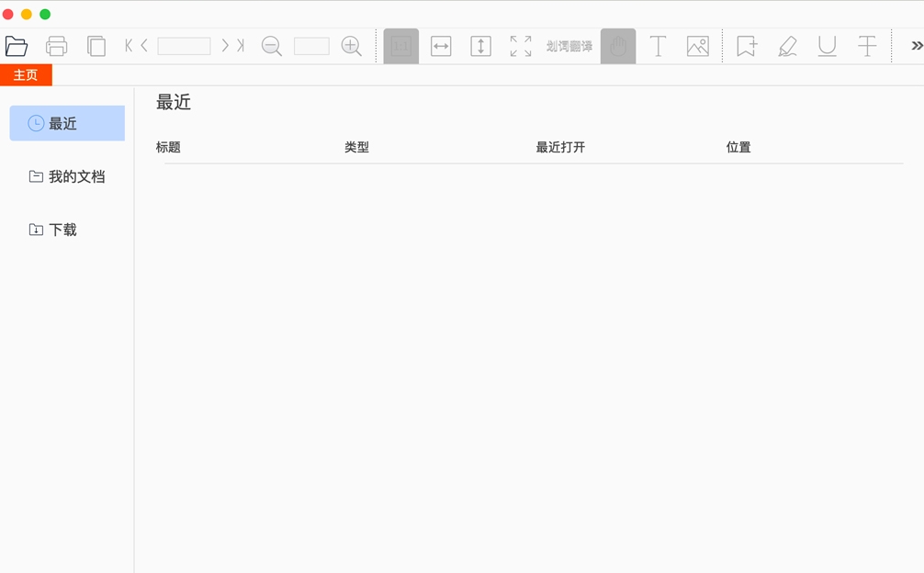
Task: Open the 我的文档 section
Action: click(66, 176)
